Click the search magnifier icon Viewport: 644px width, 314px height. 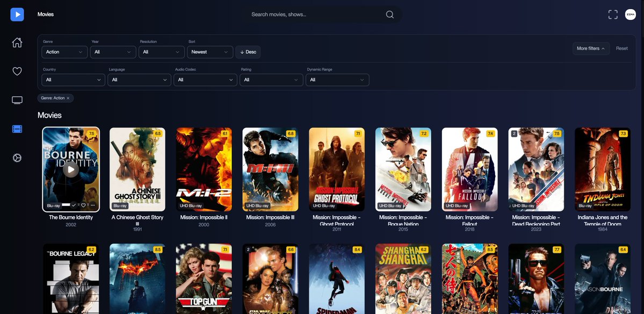click(x=390, y=15)
